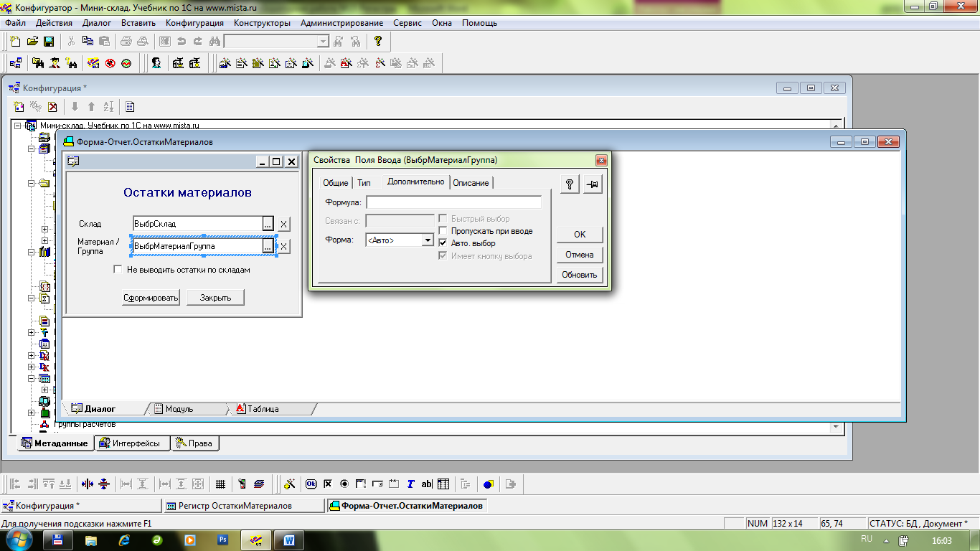Click the yellow question mark Help icon
Viewport: 980px width, 551px height.
pos(378,42)
